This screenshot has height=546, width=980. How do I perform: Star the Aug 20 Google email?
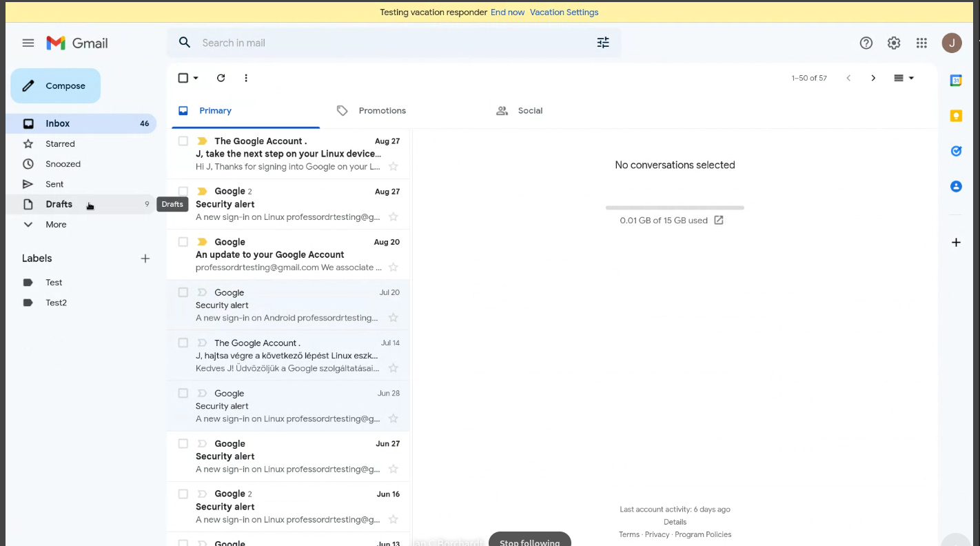[394, 267]
